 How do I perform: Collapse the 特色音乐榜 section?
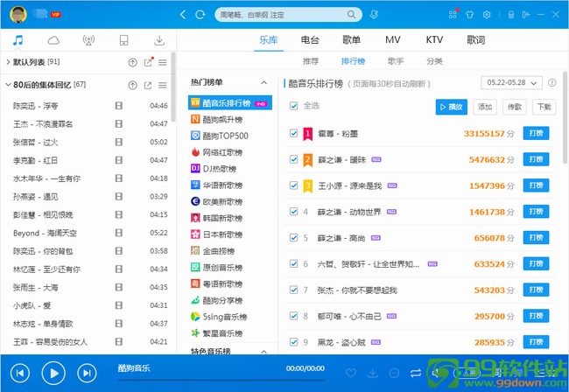(x=263, y=352)
